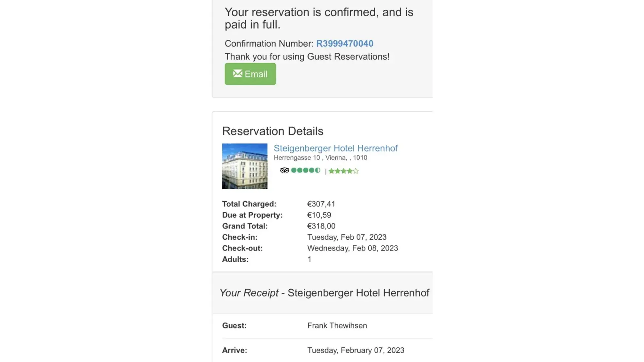Click the green TripAdvisor rating bubbles

[306, 170]
